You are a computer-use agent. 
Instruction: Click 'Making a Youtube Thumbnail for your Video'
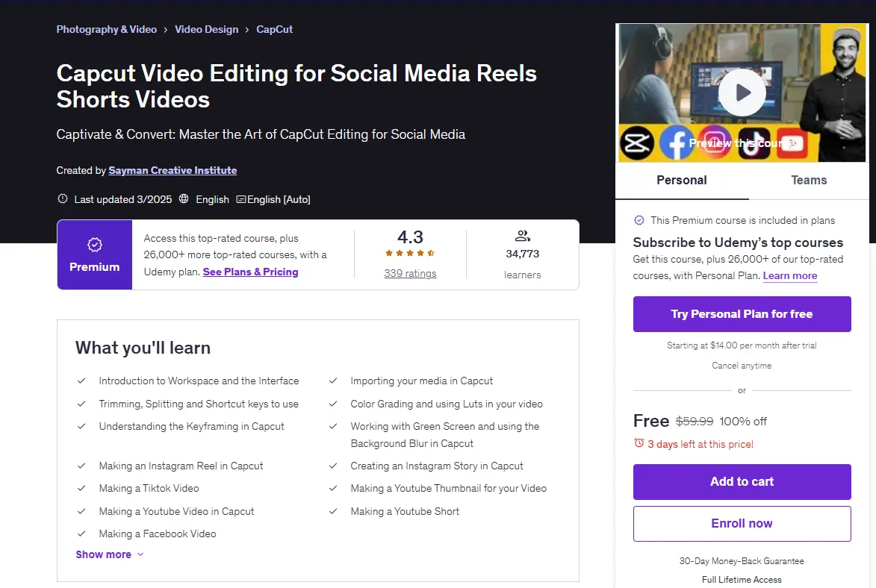click(x=449, y=488)
